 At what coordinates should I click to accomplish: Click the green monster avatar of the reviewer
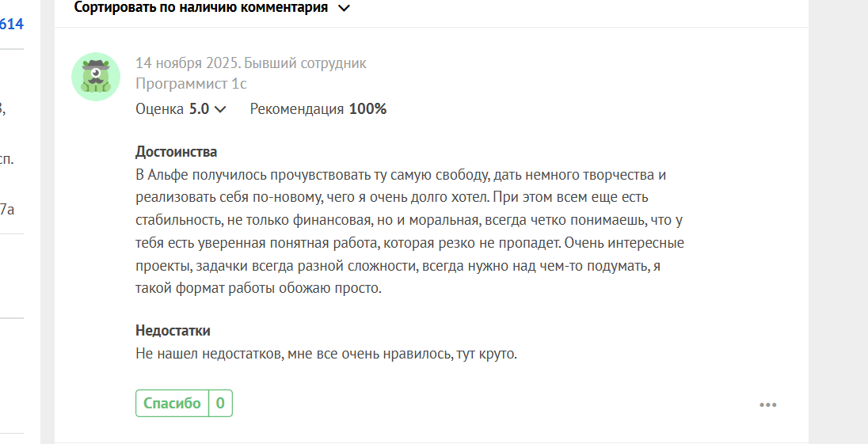[96, 77]
